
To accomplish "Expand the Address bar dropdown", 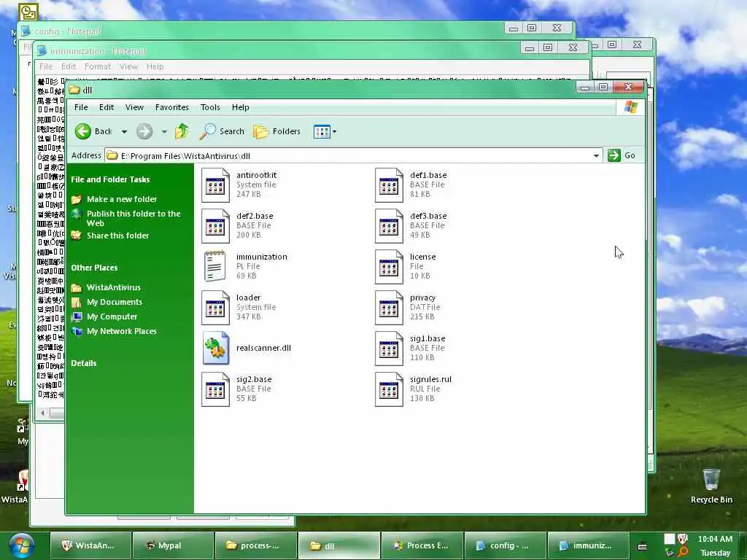I will point(596,156).
